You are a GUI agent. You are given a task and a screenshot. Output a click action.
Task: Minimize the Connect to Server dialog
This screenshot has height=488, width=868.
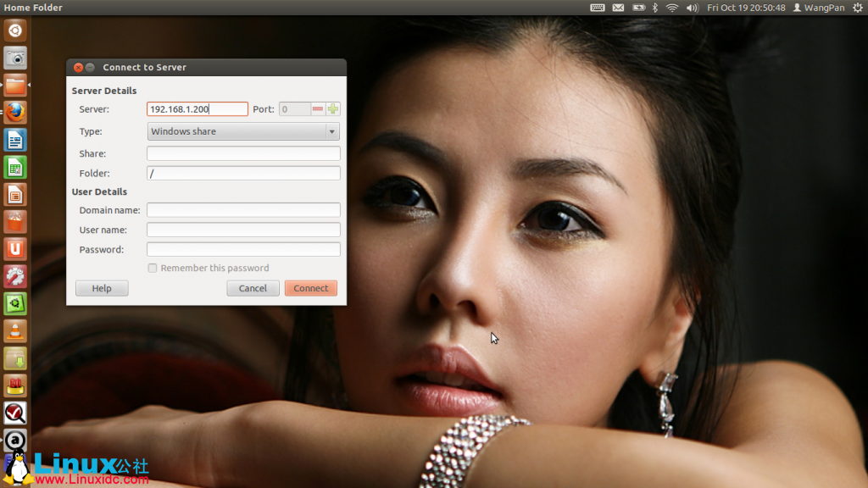pos(90,68)
